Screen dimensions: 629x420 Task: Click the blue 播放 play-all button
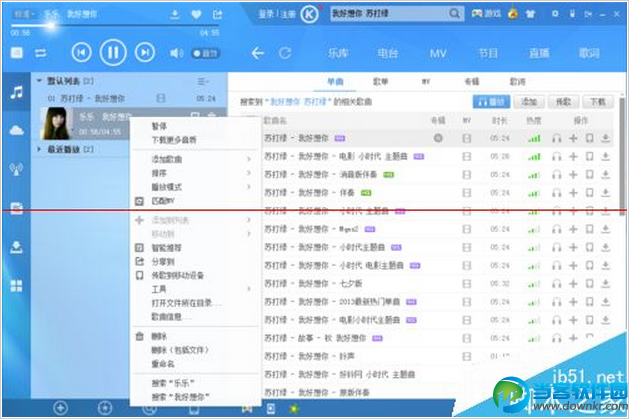[491, 102]
